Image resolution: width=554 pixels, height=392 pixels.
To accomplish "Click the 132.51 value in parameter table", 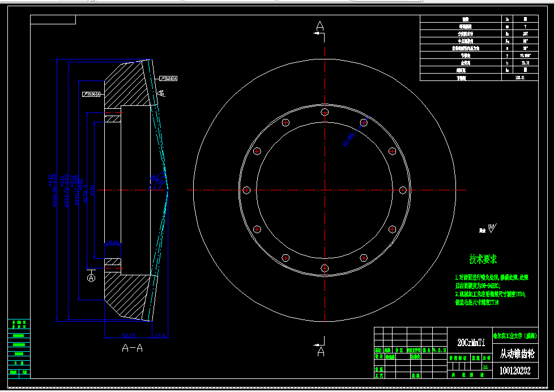I will tap(520, 78).
